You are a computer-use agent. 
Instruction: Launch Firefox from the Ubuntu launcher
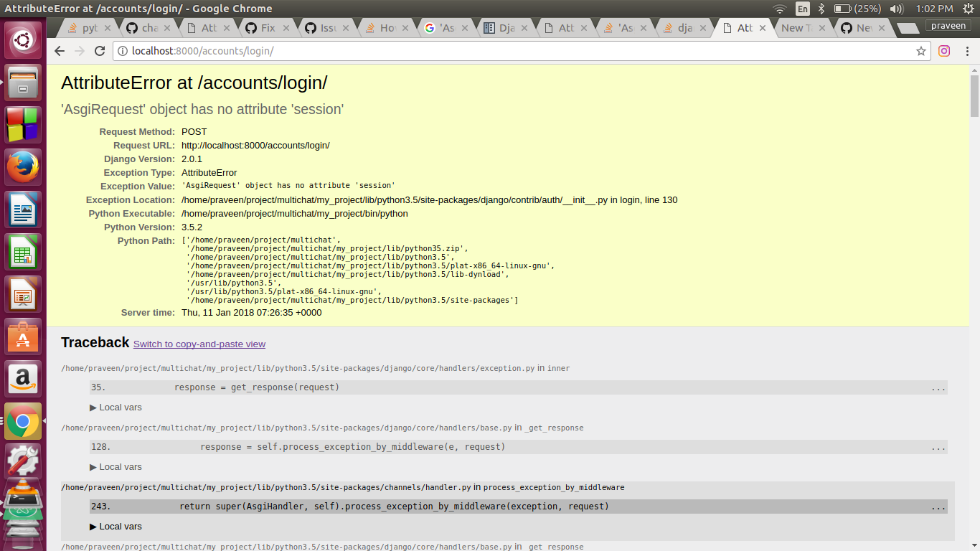(x=22, y=166)
